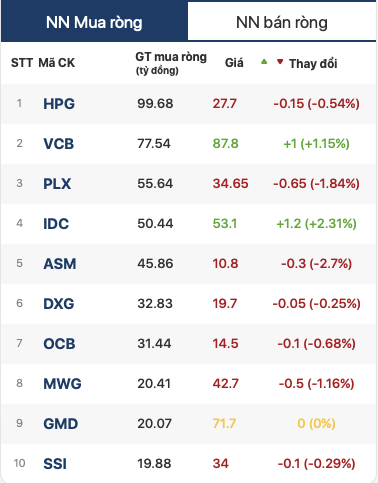
Task: Select HPG net buy value 99.68
Action: click(x=155, y=104)
